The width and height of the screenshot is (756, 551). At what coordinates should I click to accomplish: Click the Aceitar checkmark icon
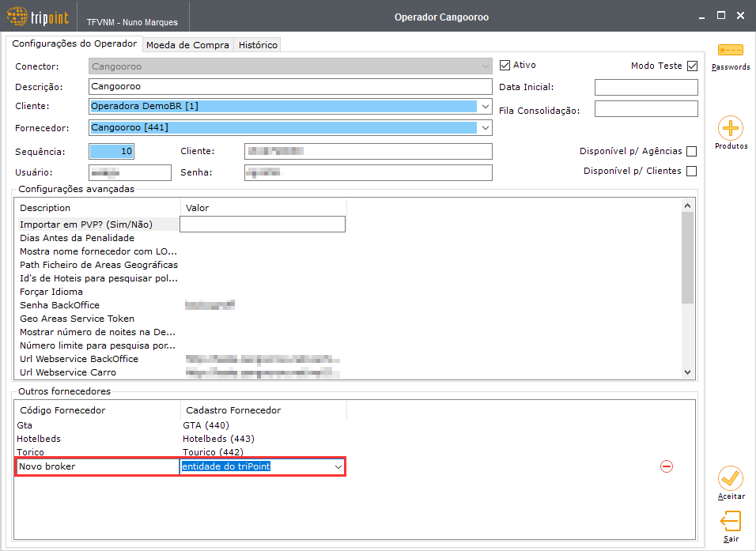(731, 478)
